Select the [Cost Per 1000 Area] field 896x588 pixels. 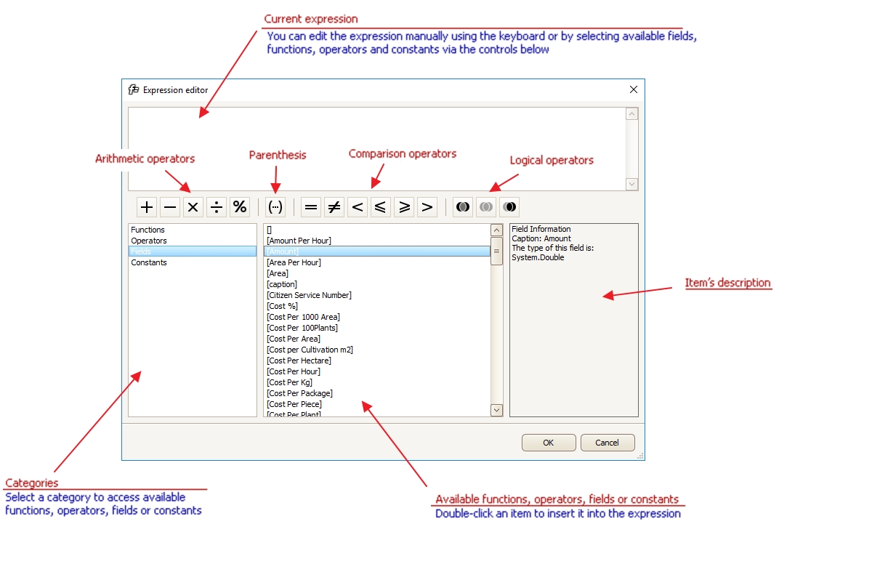(377, 317)
